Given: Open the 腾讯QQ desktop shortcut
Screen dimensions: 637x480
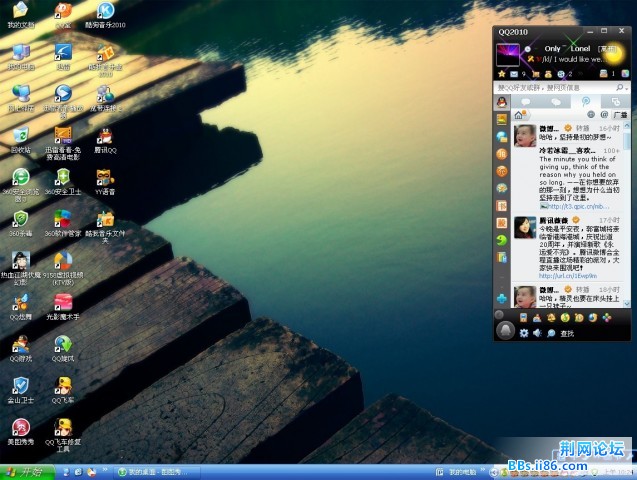Looking at the screenshot, I should [104, 137].
